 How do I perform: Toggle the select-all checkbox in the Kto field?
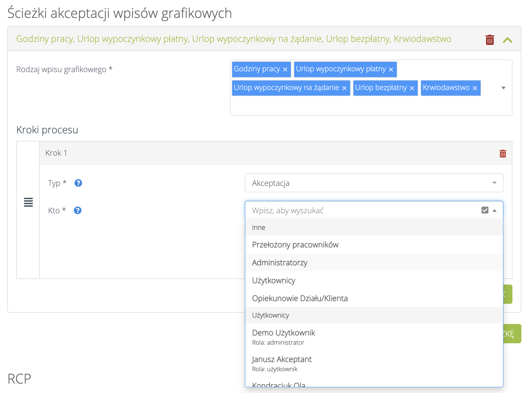tap(485, 210)
